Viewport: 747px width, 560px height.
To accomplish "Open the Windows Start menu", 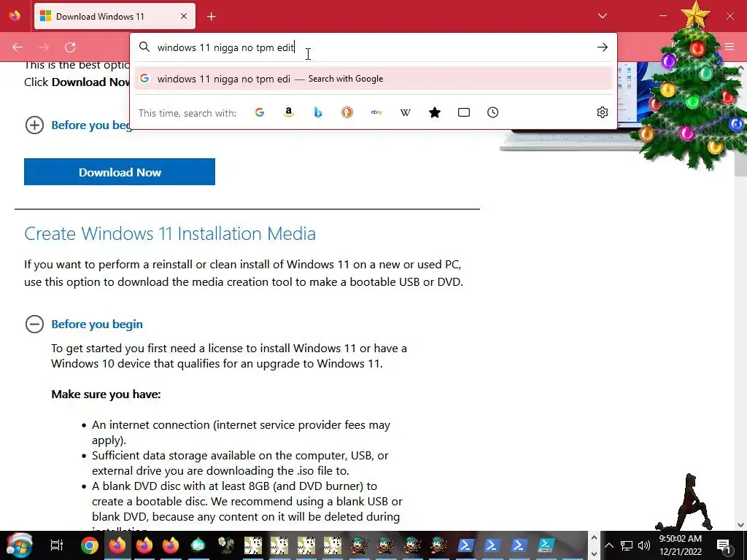I will 18,545.
